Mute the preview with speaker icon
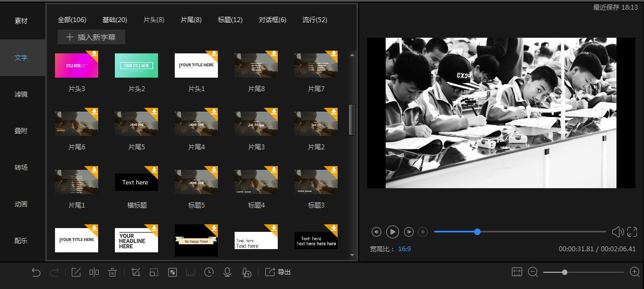644x289 pixels. point(617,232)
